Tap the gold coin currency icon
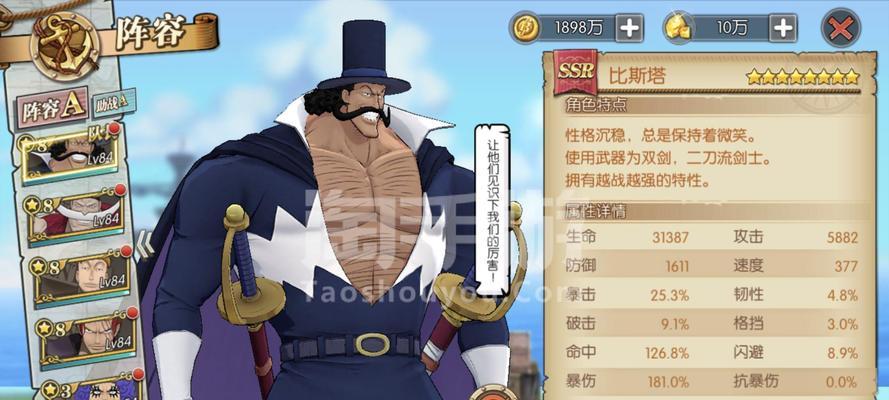889x400 pixels. 523,27
